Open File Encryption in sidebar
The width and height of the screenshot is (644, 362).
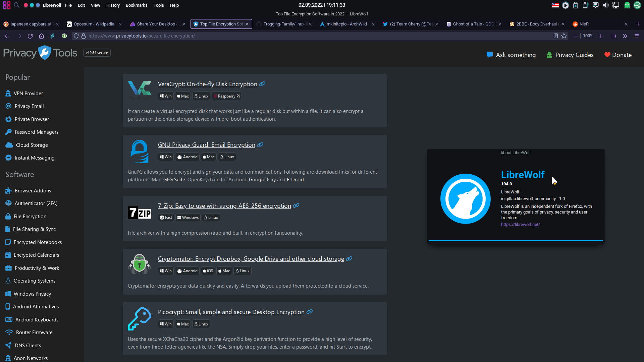[26, 217]
